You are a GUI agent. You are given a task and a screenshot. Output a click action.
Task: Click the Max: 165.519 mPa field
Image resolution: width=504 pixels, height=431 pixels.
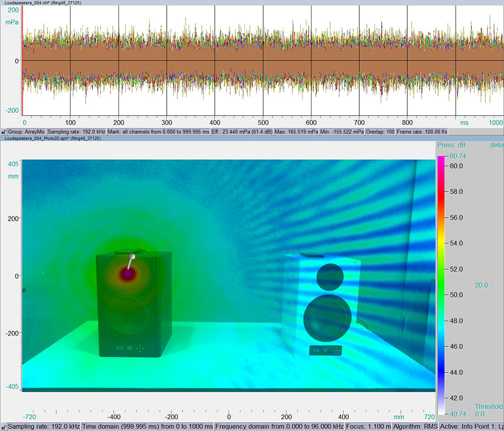296,132
